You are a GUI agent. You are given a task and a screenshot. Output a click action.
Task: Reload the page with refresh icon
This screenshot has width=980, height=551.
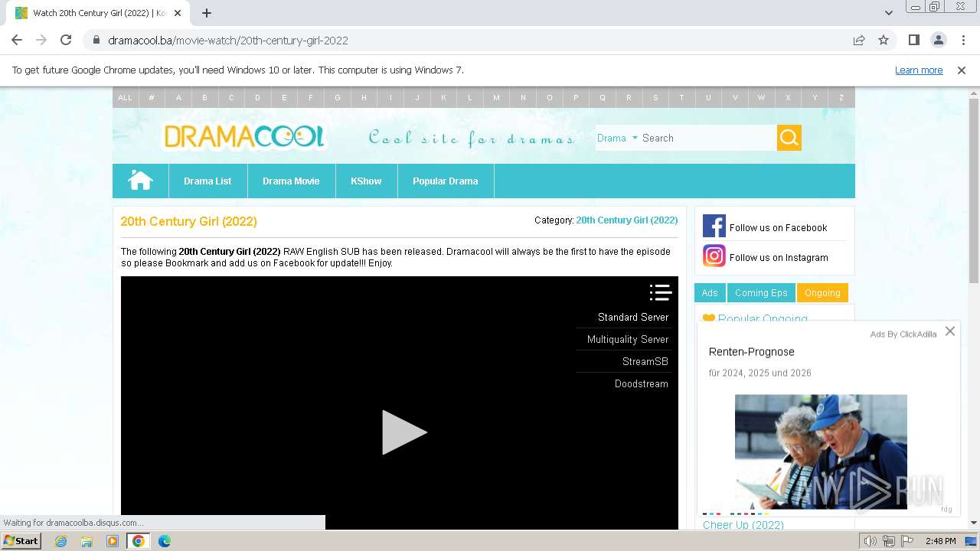(66, 40)
